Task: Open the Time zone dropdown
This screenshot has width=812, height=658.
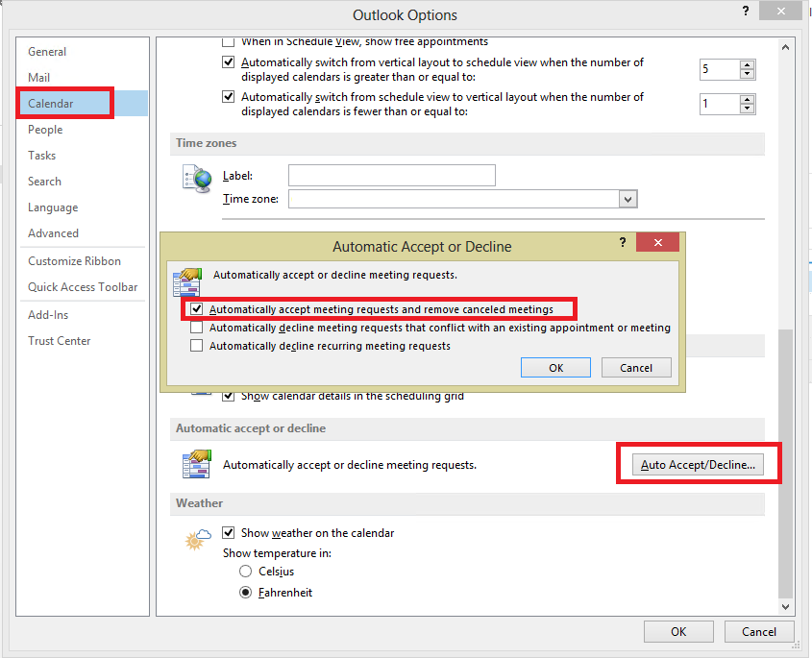Action: [x=627, y=199]
